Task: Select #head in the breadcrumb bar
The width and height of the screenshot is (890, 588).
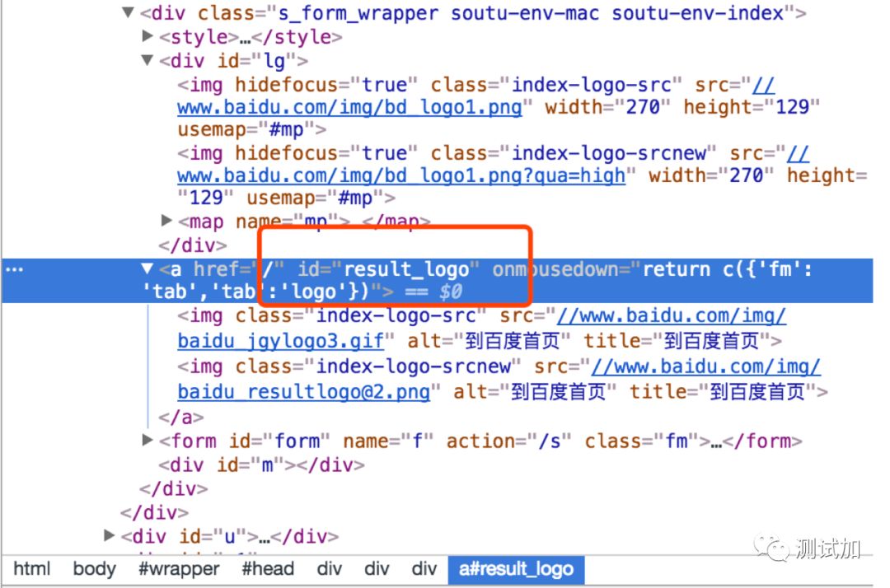Action: 268,569
